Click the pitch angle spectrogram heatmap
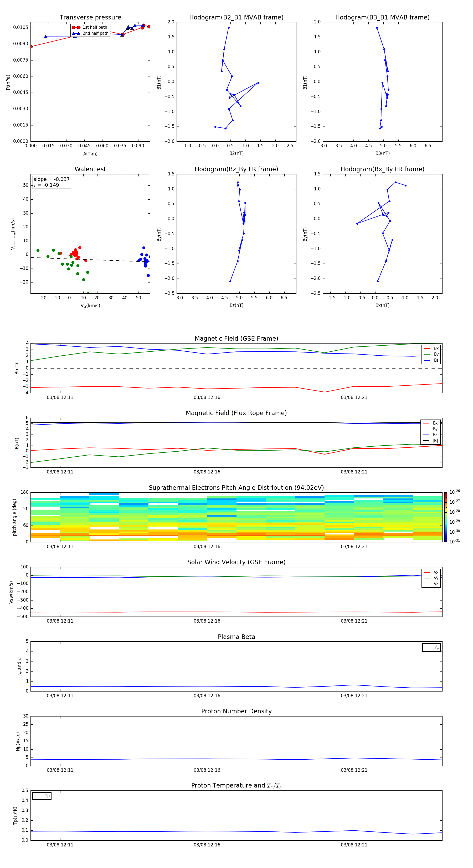 [x=236, y=517]
